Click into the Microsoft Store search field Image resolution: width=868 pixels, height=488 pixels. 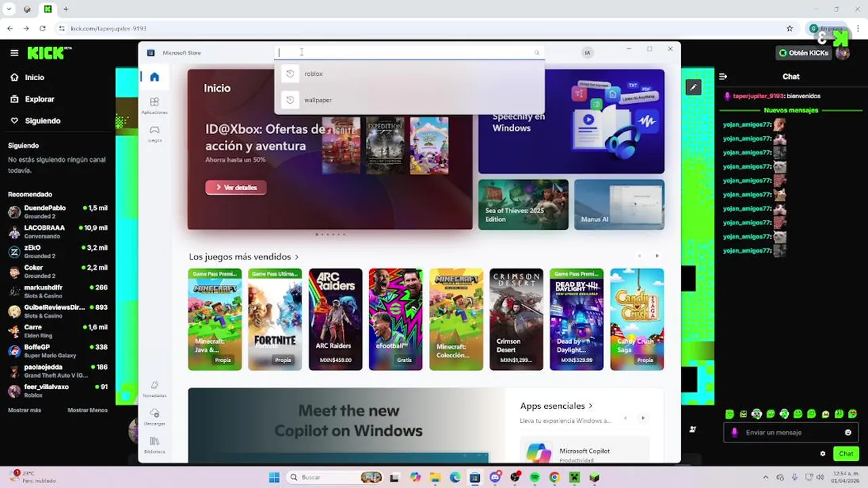409,52
